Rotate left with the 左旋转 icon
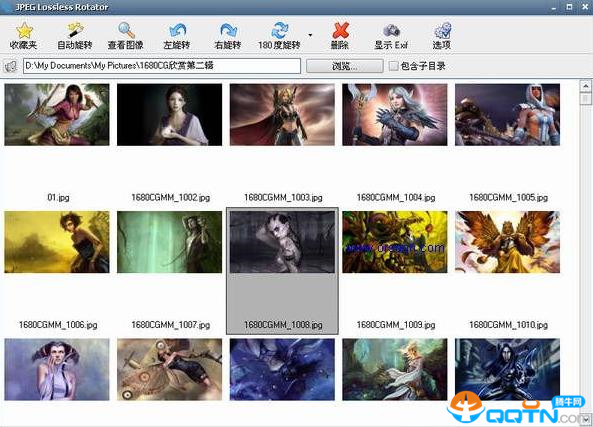 pyautogui.click(x=177, y=30)
